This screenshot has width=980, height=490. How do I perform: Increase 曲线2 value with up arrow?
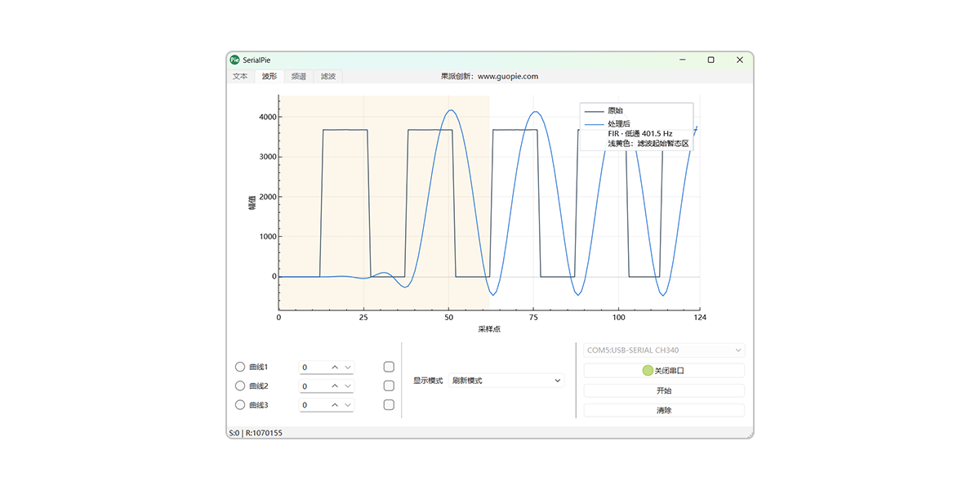click(335, 386)
